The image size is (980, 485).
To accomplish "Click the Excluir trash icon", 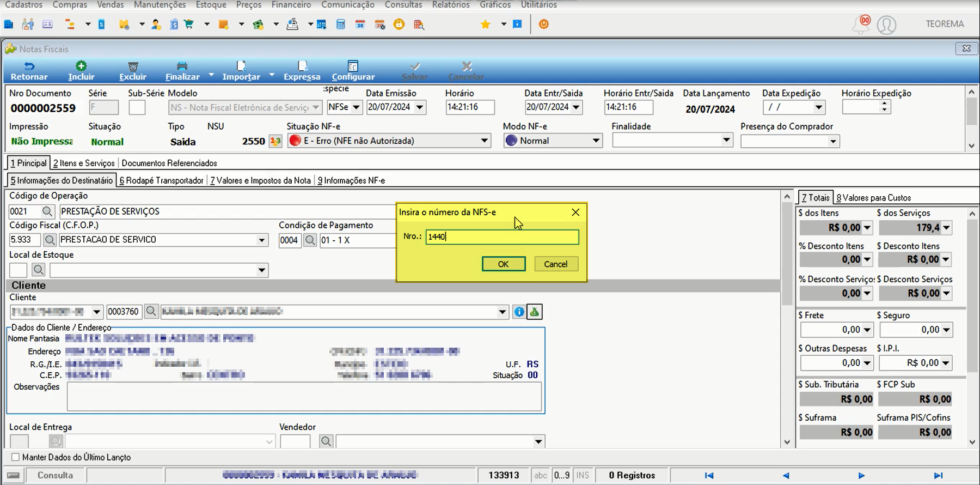I will coord(133,66).
